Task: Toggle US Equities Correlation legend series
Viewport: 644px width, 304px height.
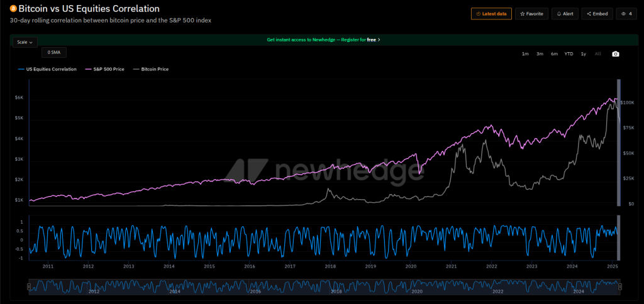Action: tap(48, 69)
